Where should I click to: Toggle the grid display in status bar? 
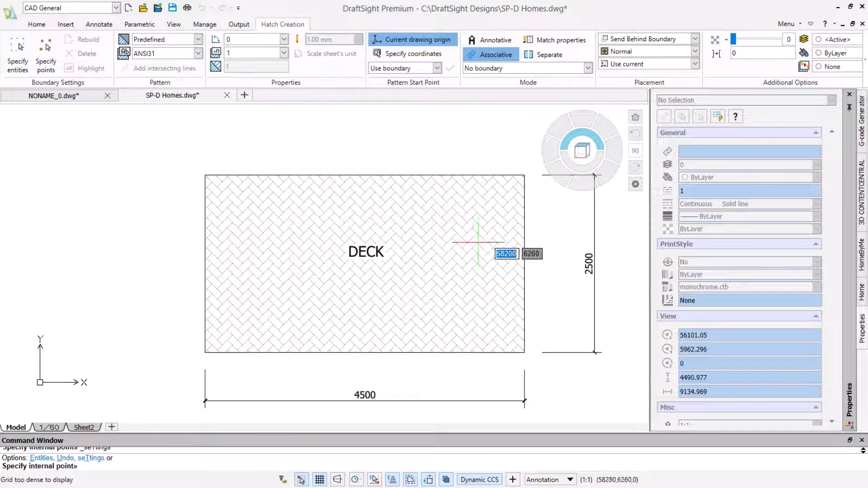[320, 479]
